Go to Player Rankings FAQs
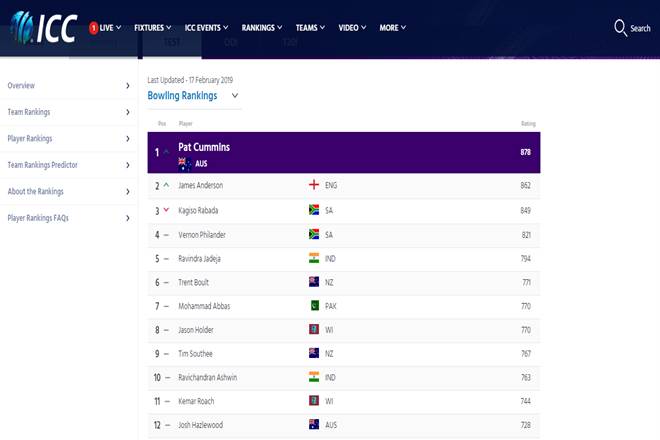Image resolution: width=660 pixels, height=440 pixels. pyautogui.click(x=68, y=217)
